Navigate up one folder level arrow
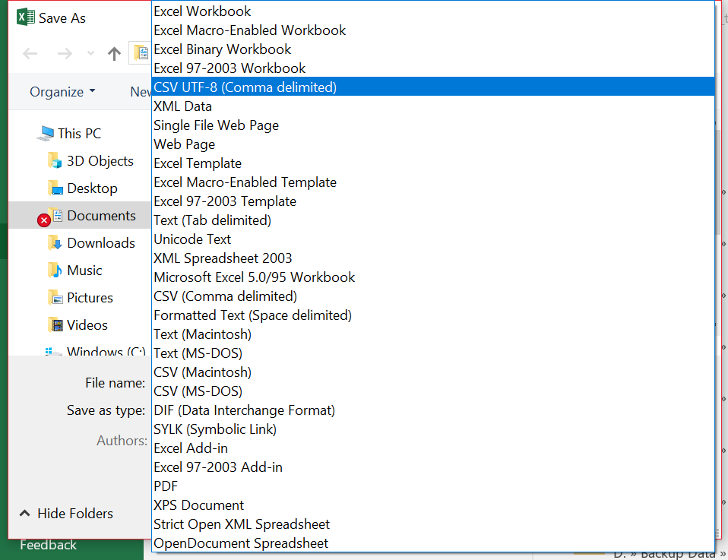The height and width of the screenshot is (560, 728). point(114,53)
